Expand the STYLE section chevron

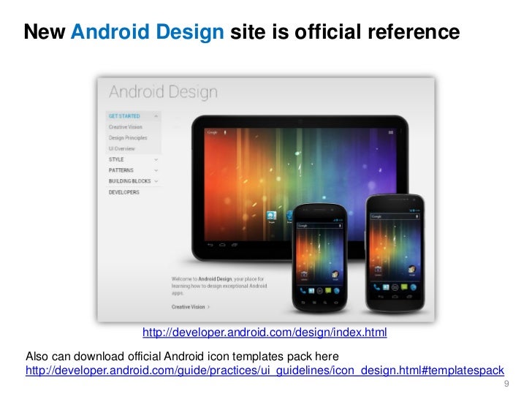156,159
